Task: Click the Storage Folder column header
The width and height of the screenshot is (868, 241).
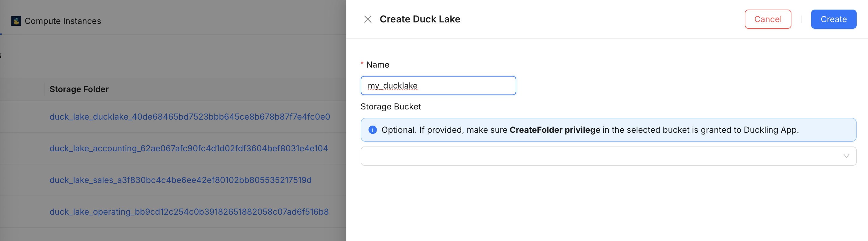Action: 79,89
